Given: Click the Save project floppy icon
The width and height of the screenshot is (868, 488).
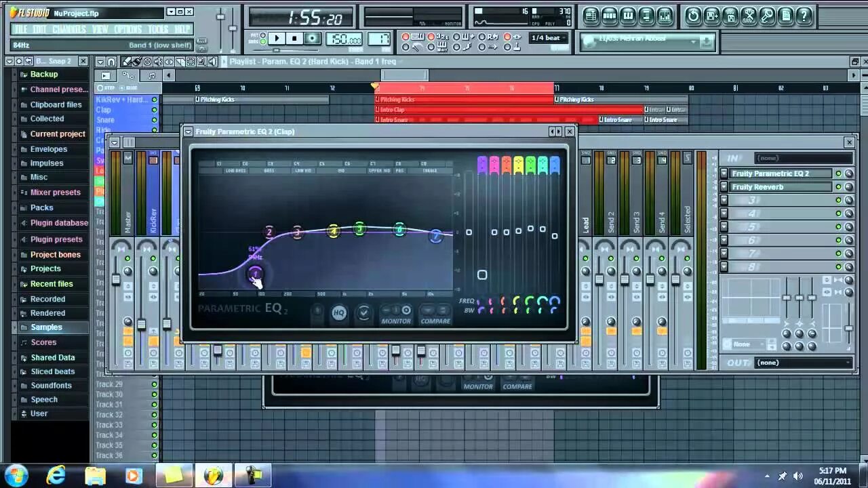Looking at the screenshot, I should [730, 16].
